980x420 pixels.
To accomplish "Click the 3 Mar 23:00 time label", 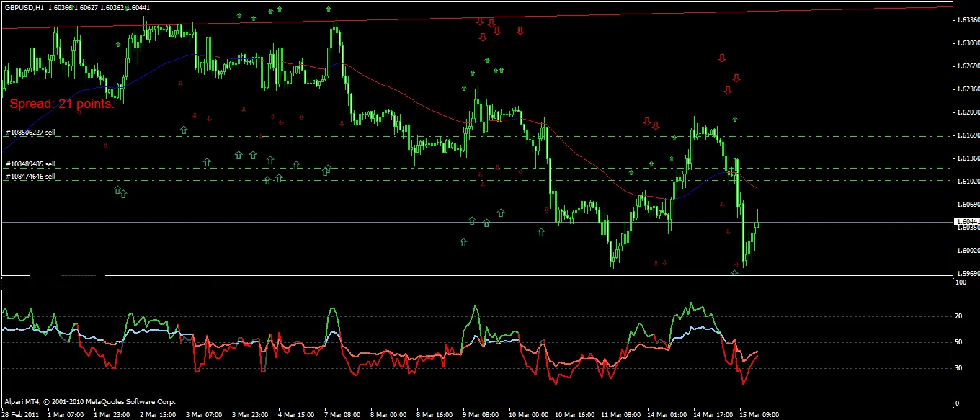I will [x=251, y=415].
